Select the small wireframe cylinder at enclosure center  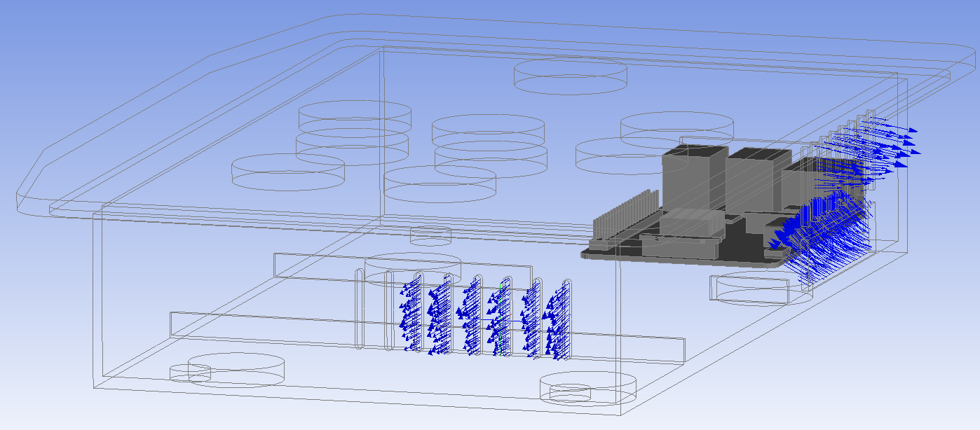pyautogui.click(x=430, y=235)
